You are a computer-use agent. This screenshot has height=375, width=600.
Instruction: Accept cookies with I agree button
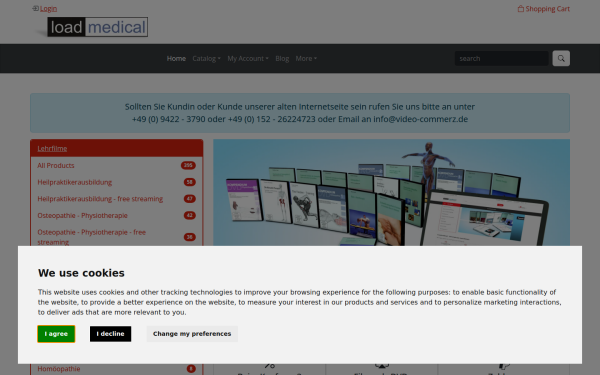tap(56, 334)
